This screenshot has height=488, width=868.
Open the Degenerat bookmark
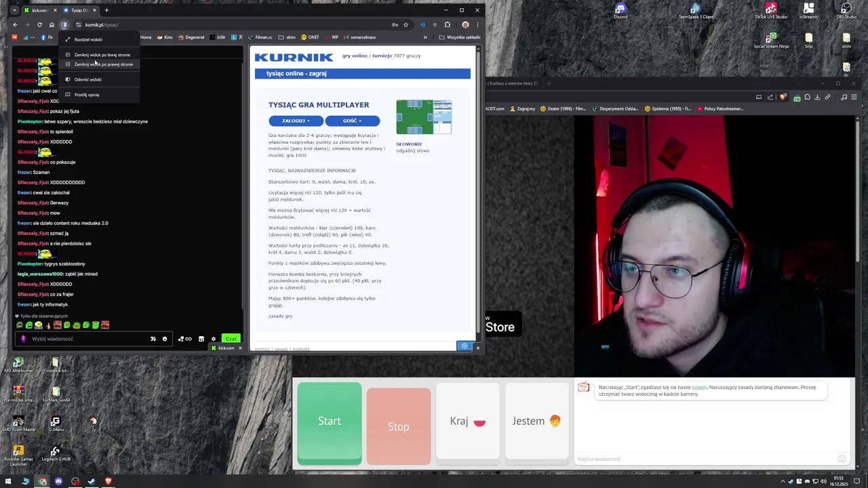point(191,37)
